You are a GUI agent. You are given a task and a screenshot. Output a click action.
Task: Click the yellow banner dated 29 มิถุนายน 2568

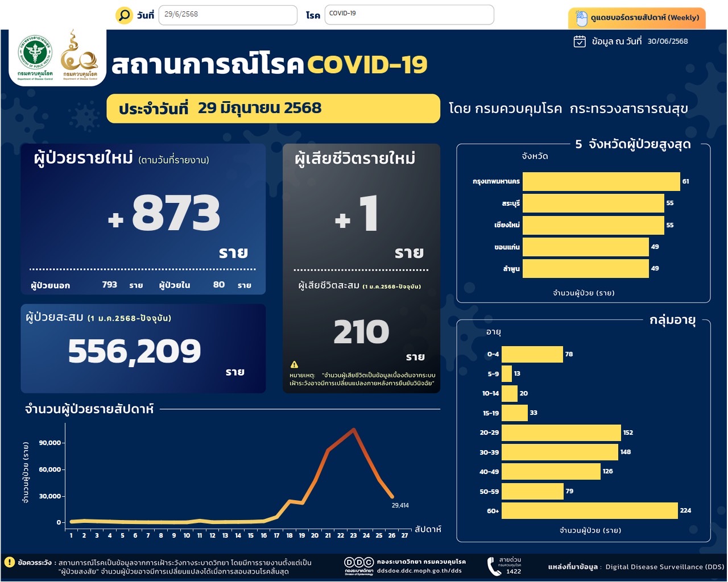coord(274,109)
